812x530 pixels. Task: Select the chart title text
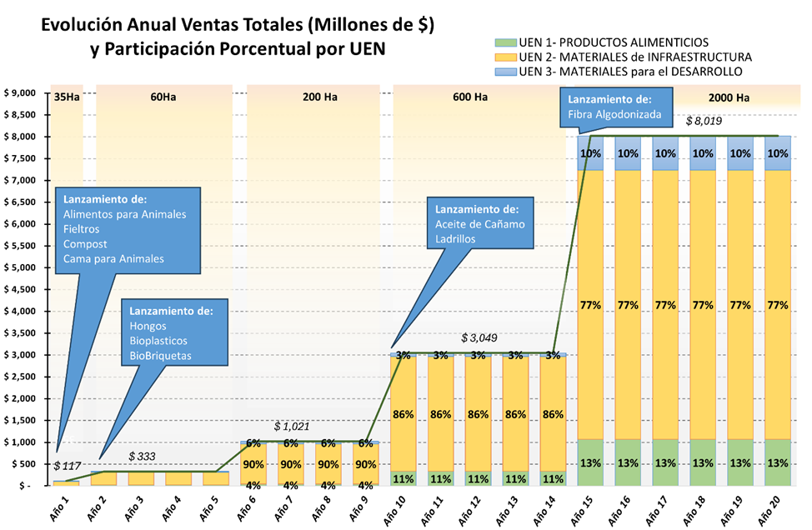[238, 36]
